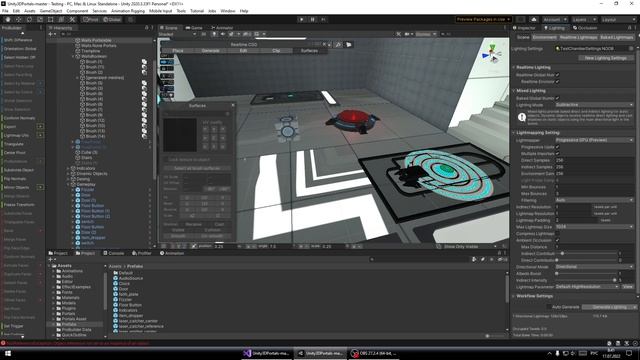Open cloud services icon
The height and width of the screenshot is (360, 640).
coord(534,19)
